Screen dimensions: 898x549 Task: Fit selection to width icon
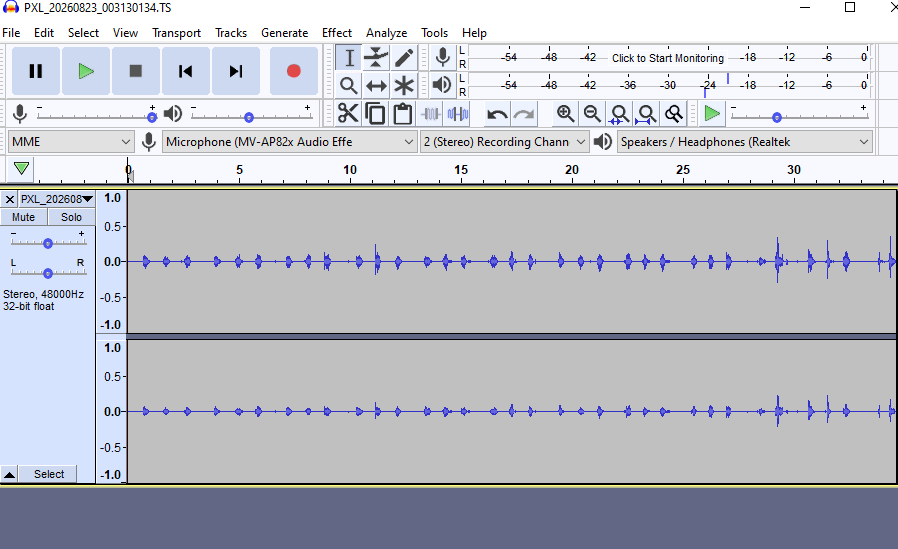(619, 113)
